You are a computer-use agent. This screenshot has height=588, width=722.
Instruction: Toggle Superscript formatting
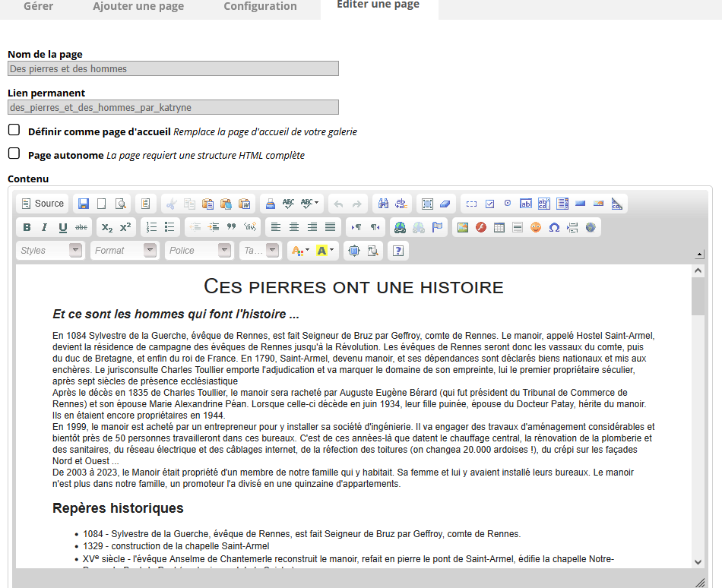pos(125,227)
